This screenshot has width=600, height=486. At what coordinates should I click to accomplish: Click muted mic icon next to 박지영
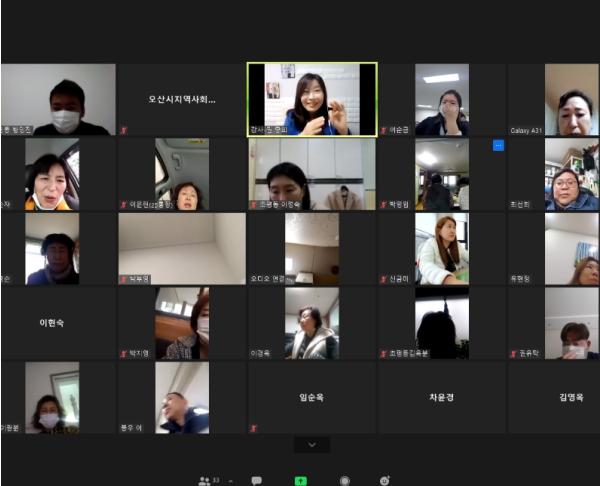pyautogui.click(x=124, y=354)
